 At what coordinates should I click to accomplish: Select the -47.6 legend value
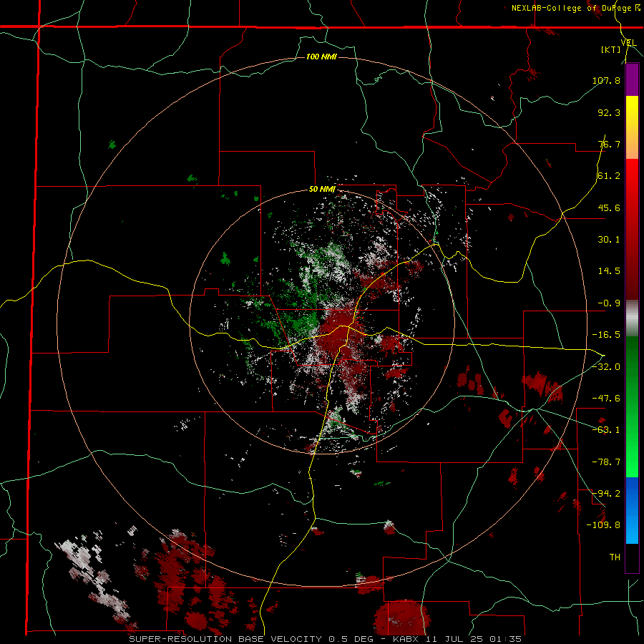coord(606,399)
